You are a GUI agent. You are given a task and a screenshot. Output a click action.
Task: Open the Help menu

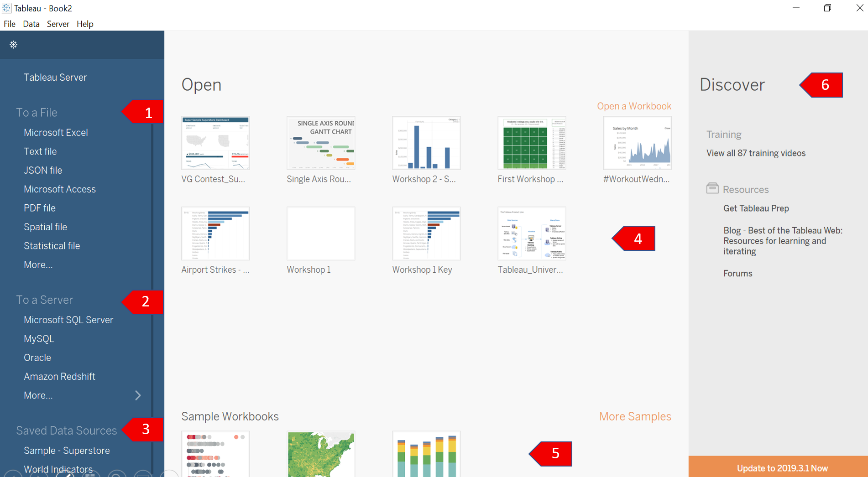click(x=85, y=24)
